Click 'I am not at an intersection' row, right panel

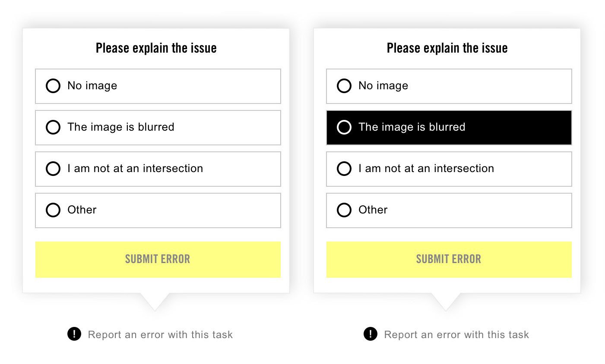449,169
